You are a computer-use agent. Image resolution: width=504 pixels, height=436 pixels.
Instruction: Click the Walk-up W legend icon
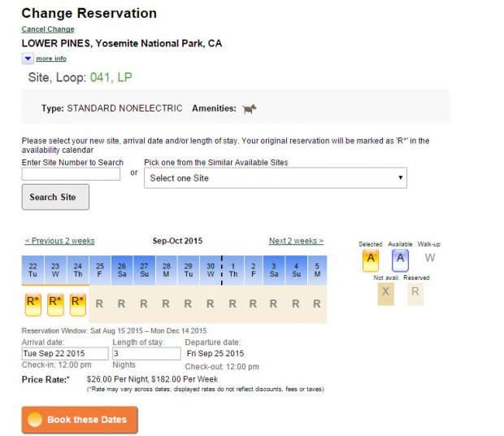tap(430, 258)
